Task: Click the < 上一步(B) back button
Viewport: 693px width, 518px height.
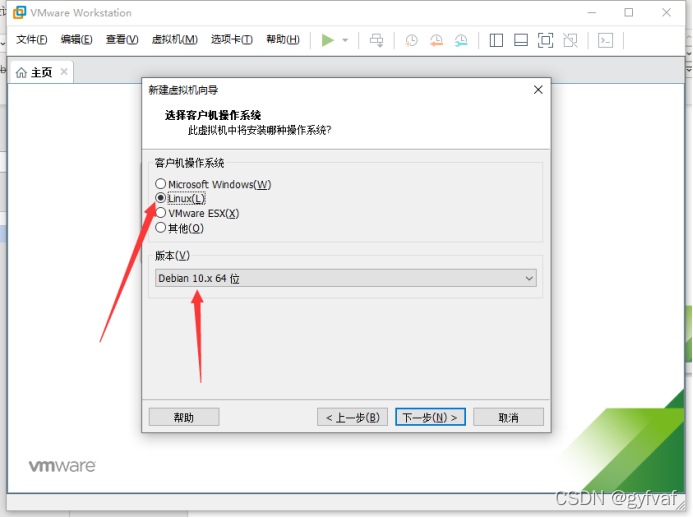Action: (352, 417)
